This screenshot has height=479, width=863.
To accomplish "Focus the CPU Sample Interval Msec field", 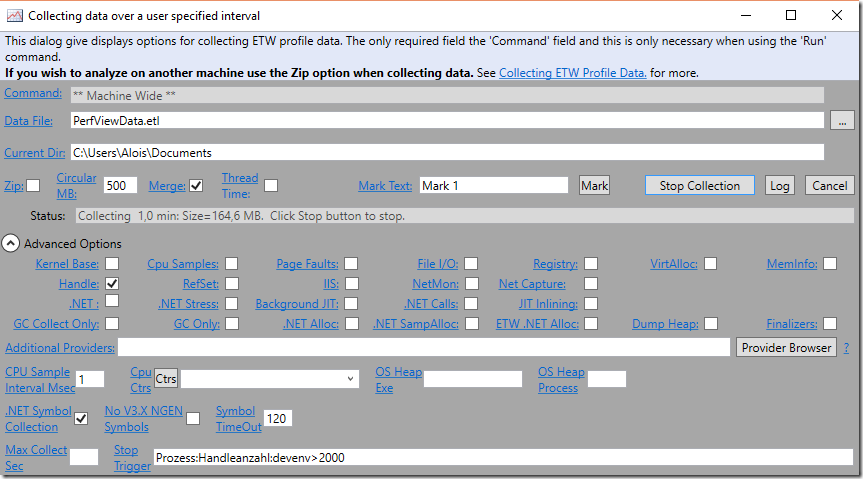I will [x=90, y=379].
